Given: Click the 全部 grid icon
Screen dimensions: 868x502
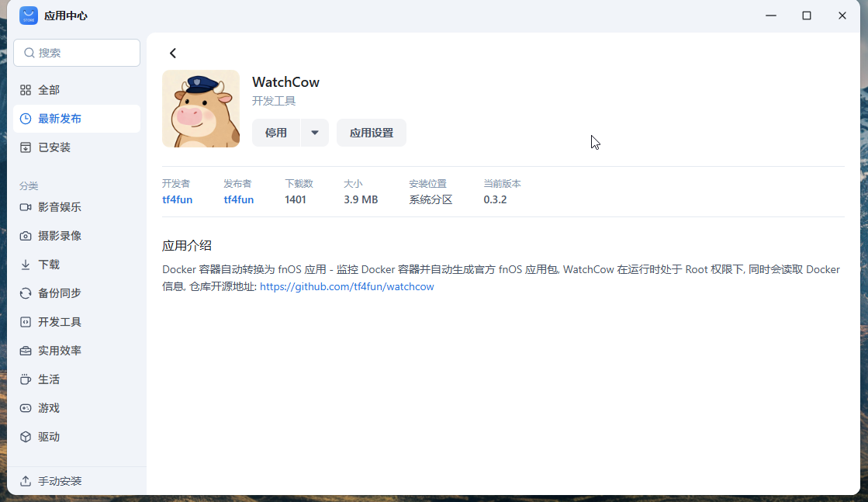Looking at the screenshot, I should click(x=26, y=90).
